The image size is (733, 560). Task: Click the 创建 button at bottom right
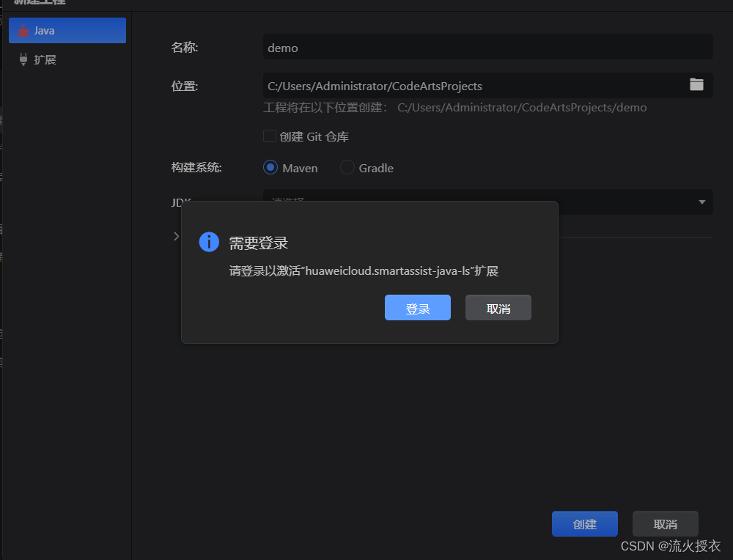pos(584,523)
